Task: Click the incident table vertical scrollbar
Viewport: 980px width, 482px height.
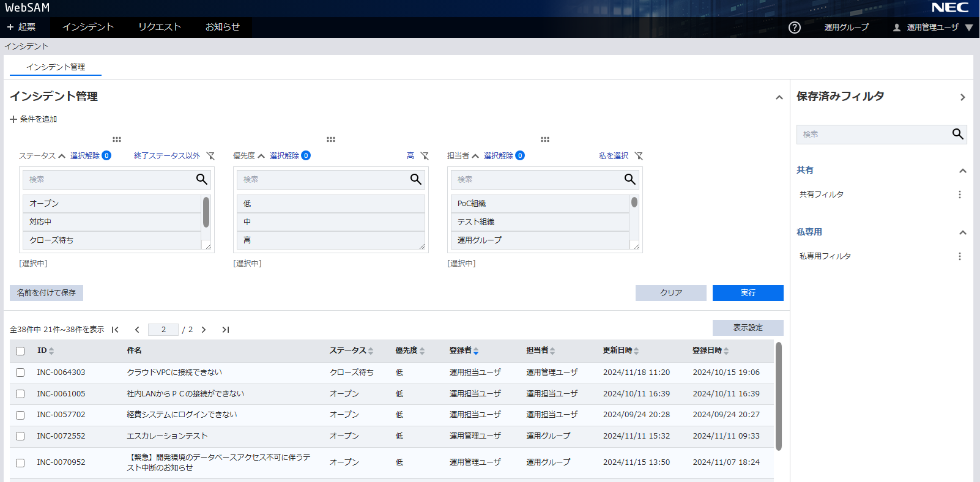Action: pos(779,396)
